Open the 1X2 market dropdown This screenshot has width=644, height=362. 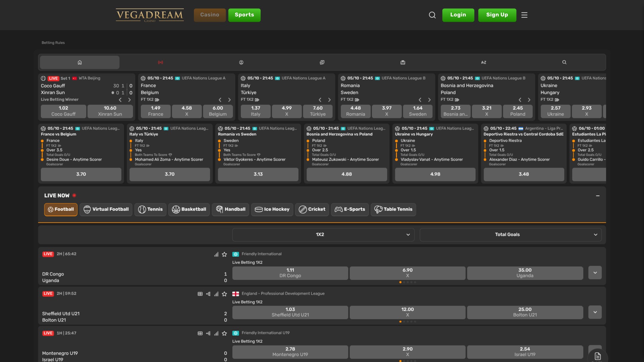click(323, 235)
